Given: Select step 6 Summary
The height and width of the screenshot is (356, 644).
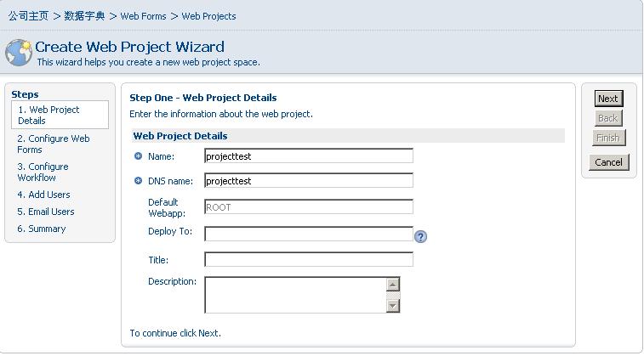Looking at the screenshot, I should coord(42,229).
